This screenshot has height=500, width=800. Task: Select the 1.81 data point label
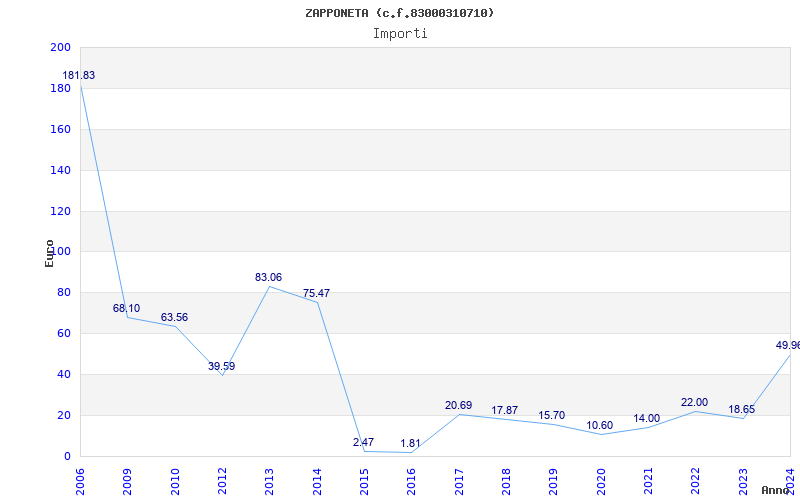pyautogui.click(x=410, y=444)
